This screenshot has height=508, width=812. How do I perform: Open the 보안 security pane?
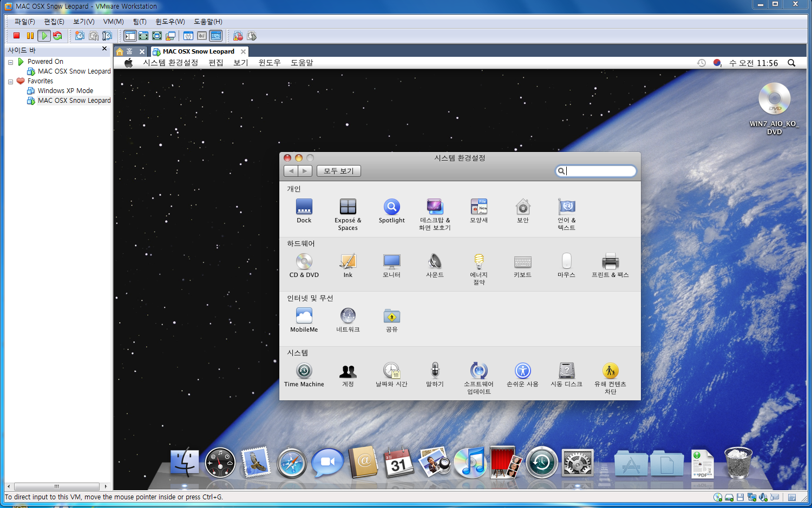point(522,211)
